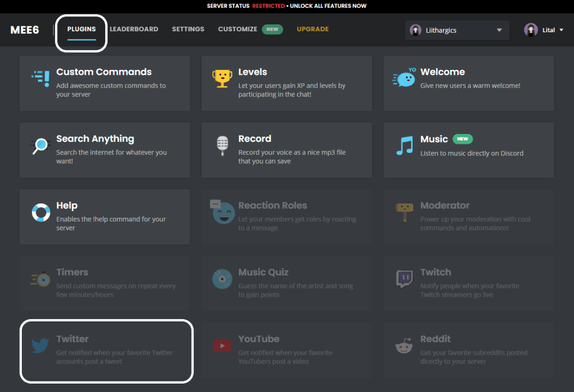Select the Help plugin title
Viewport: 574px width, 392px height.
tap(67, 206)
